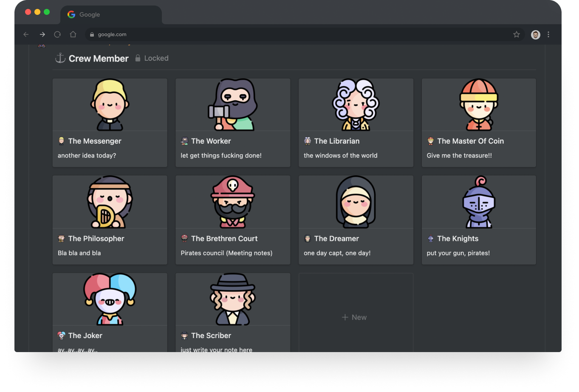Click The Joker's jester page icon
Viewport: 579px width, 392px height.
click(x=61, y=335)
